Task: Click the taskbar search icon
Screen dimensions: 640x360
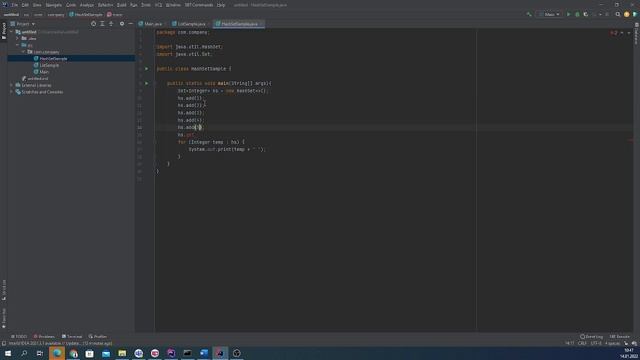Action: (x=24, y=353)
